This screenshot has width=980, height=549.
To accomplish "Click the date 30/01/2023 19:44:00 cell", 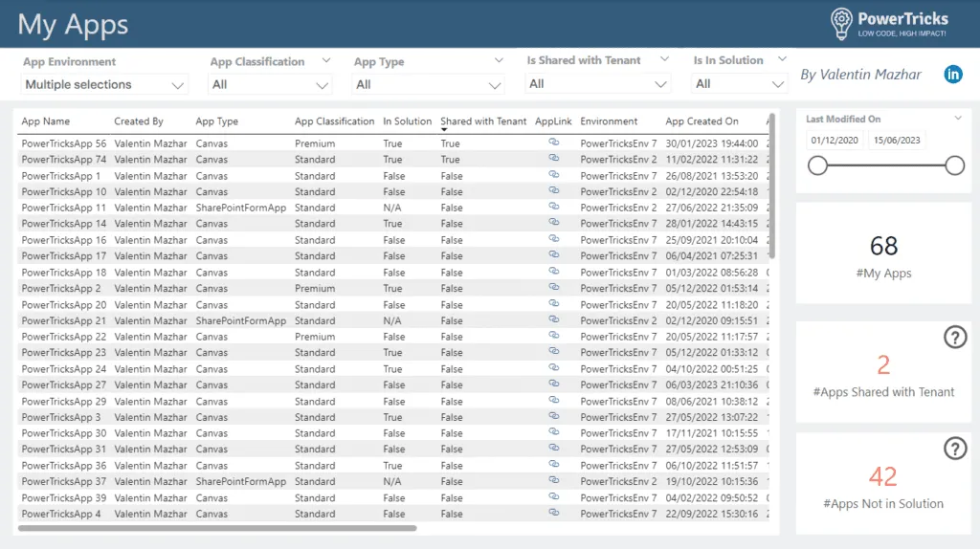I will click(711, 143).
